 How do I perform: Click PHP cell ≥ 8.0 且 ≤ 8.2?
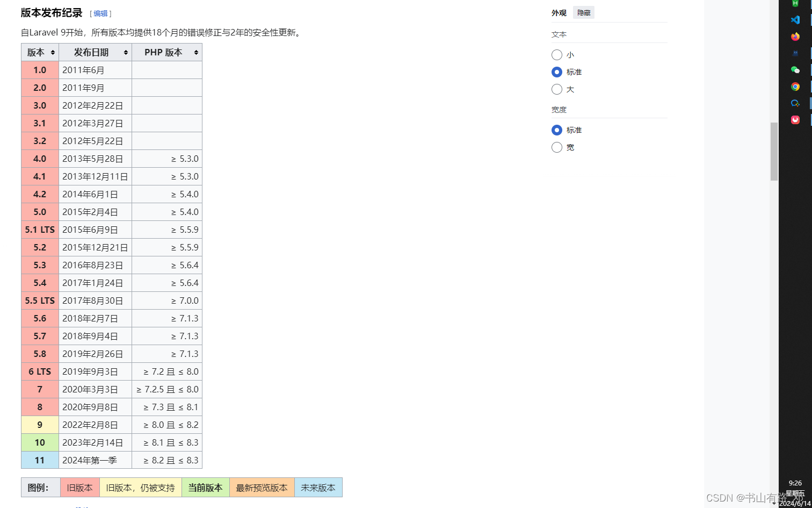167,425
